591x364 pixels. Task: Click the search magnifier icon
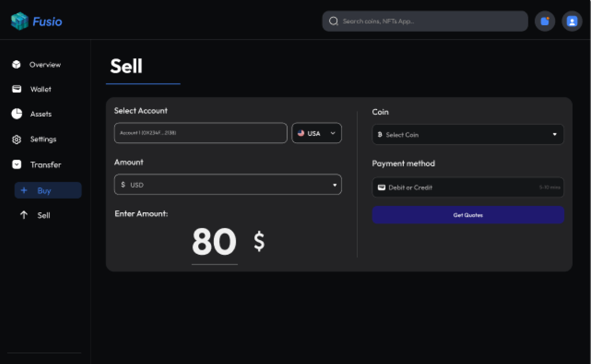click(334, 21)
